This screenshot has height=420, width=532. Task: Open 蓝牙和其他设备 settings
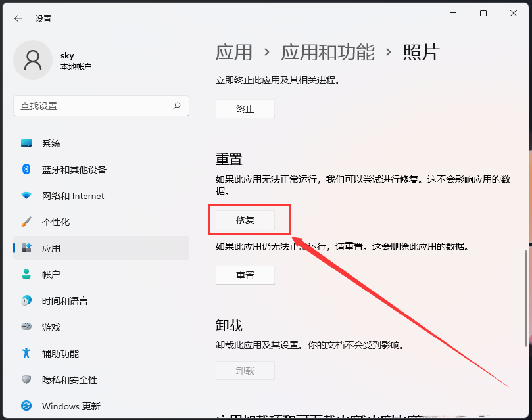coord(66,169)
